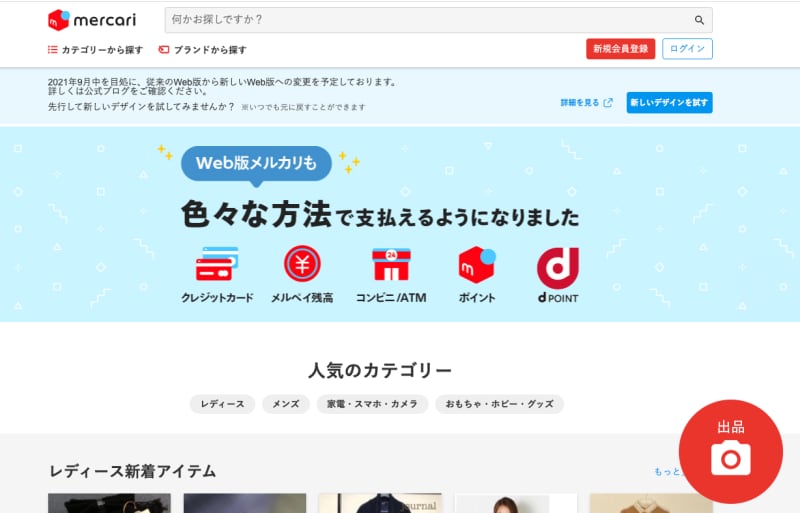Click the category list icon

(53, 50)
